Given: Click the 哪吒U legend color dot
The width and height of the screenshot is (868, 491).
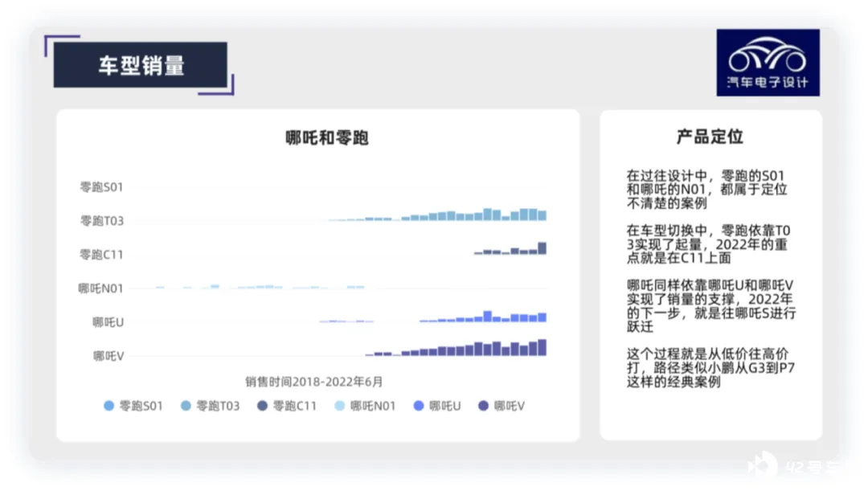Looking at the screenshot, I should click(419, 406).
